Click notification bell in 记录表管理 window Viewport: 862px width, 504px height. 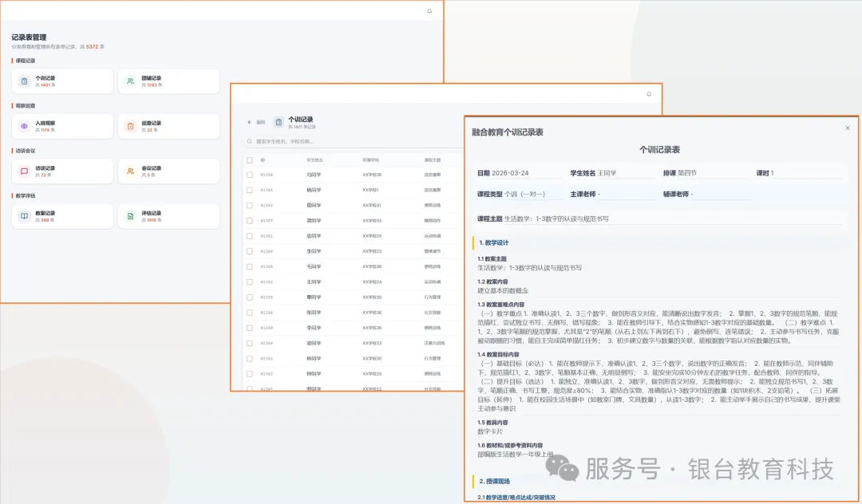click(429, 11)
